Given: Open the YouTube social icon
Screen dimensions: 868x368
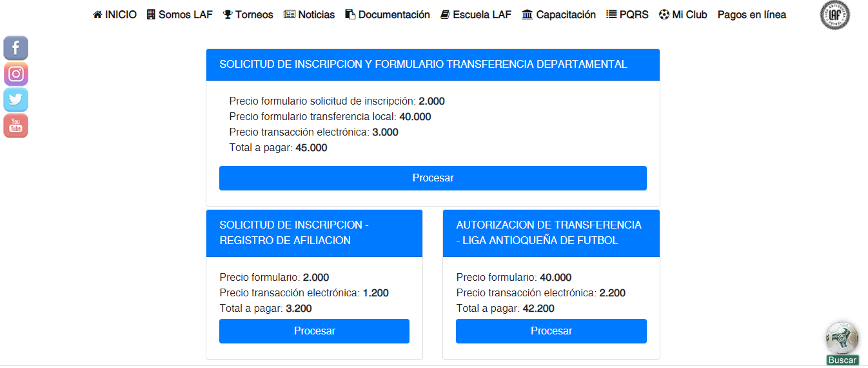Looking at the screenshot, I should coord(16,125).
